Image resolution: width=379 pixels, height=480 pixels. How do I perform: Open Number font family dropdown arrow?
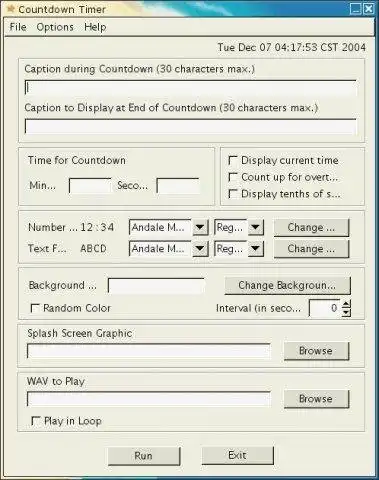click(x=200, y=227)
